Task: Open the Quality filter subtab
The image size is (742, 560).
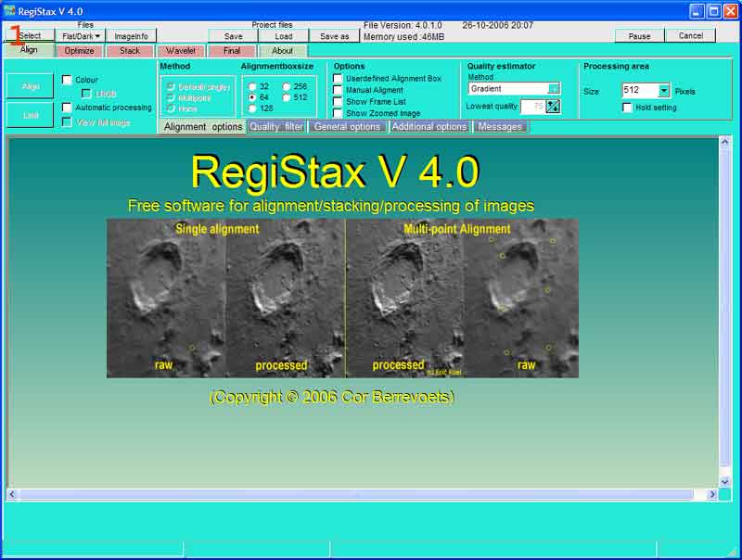Action: pyautogui.click(x=276, y=127)
